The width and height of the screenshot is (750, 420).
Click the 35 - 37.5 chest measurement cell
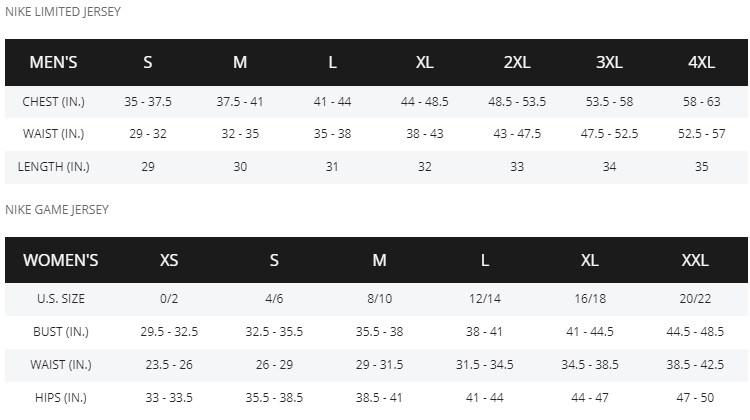[x=148, y=101]
